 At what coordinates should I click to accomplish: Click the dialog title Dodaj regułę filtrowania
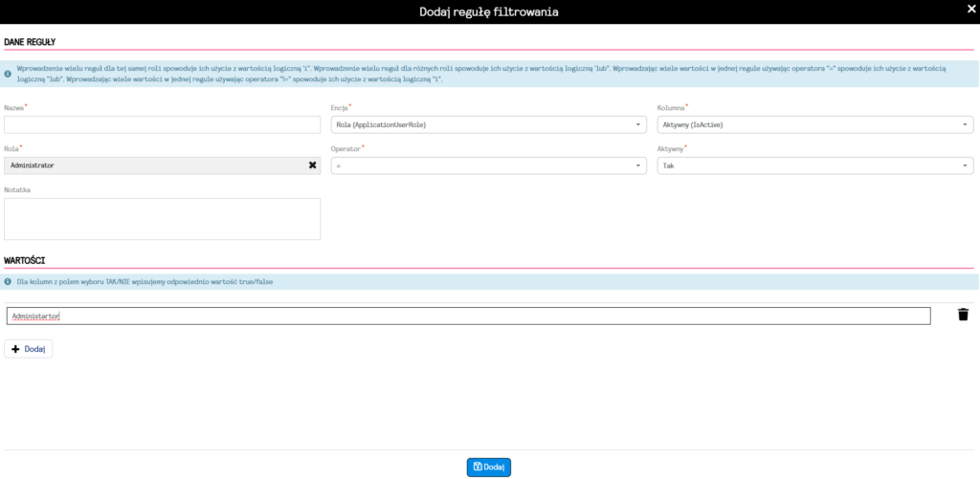(x=489, y=11)
